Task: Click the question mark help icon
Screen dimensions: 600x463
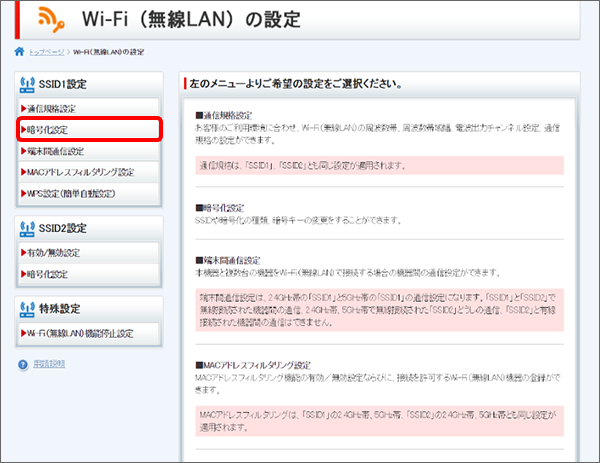Action: 23,365
